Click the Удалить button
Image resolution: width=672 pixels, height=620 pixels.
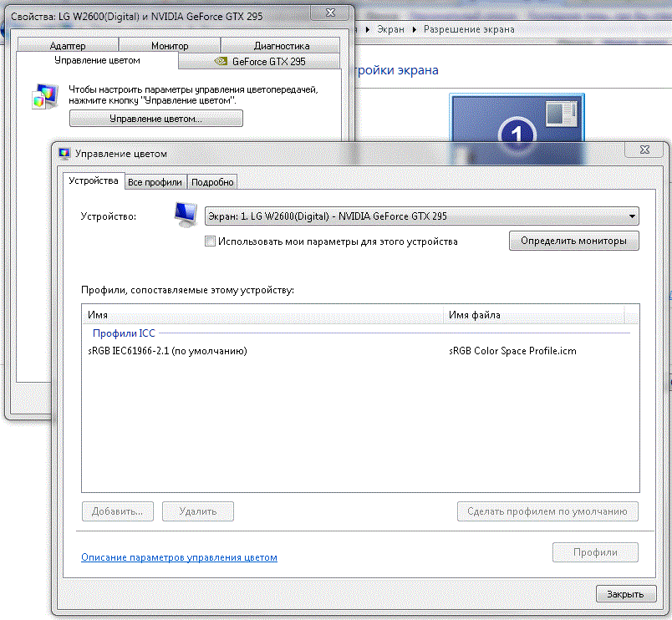point(198,511)
